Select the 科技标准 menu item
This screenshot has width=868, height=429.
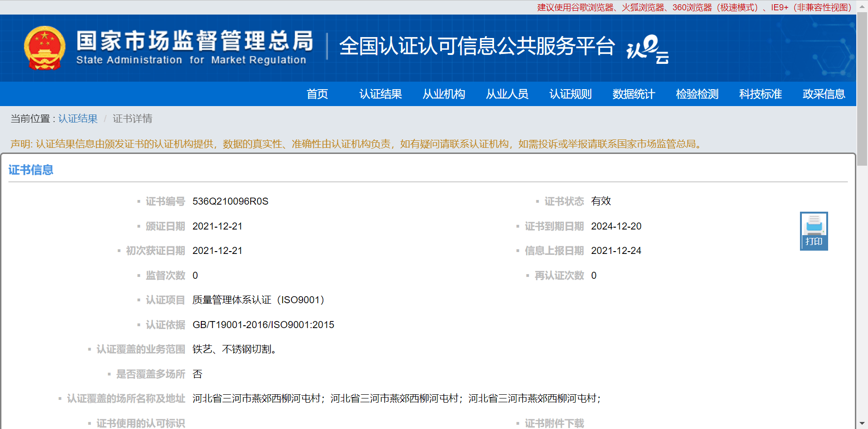click(761, 94)
